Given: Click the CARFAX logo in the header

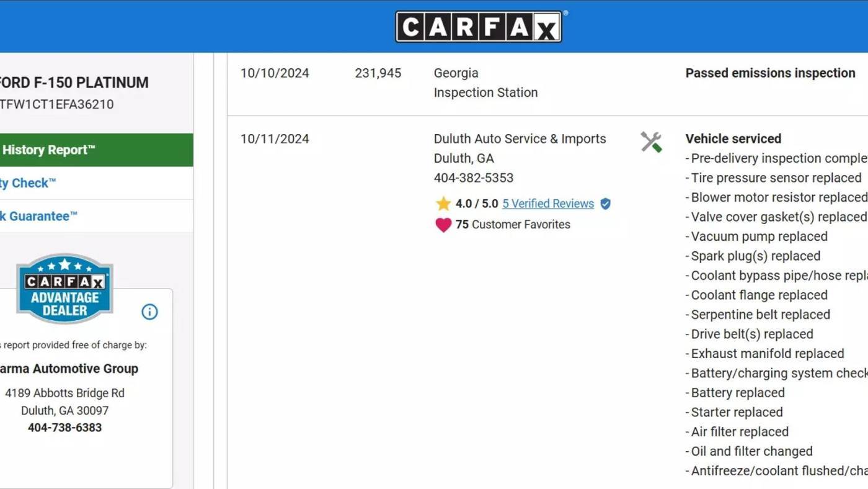Looking at the screenshot, I should point(479,27).
